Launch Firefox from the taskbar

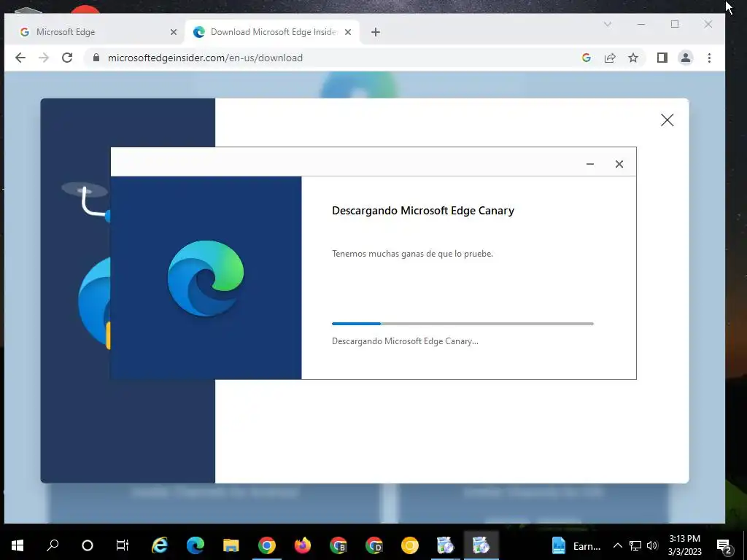(x=303, y=545)
